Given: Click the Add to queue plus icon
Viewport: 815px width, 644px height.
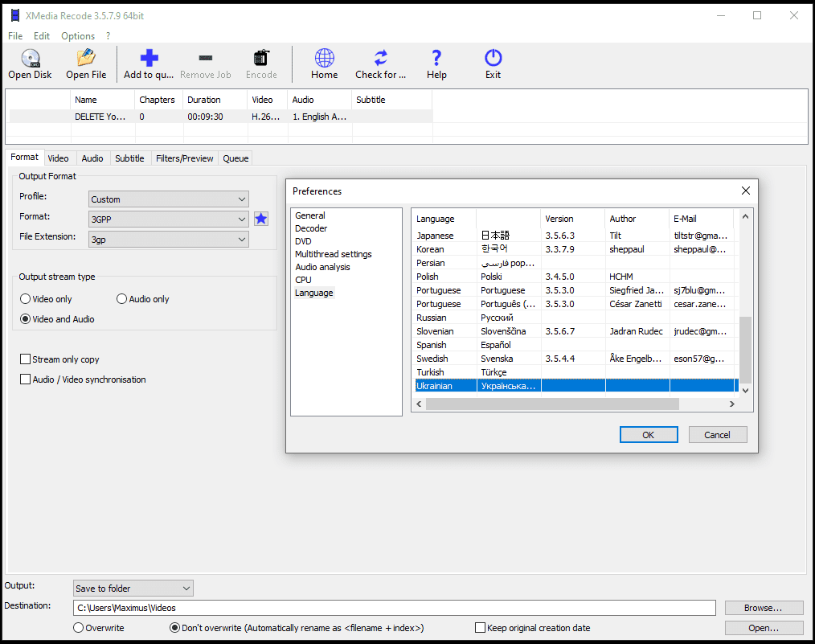Looking at the screenshot, I should [149, 59].
